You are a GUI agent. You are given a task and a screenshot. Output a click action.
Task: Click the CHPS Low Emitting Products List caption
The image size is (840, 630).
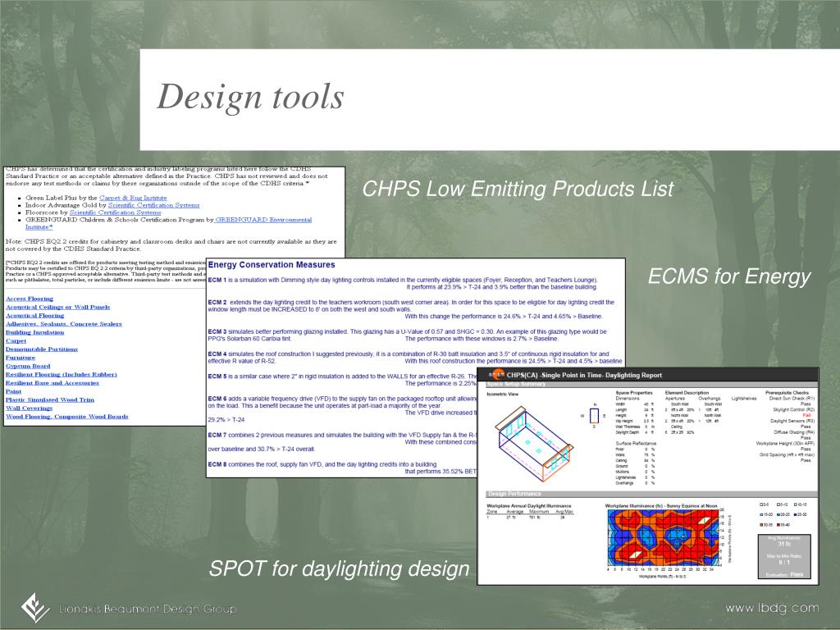518,189
